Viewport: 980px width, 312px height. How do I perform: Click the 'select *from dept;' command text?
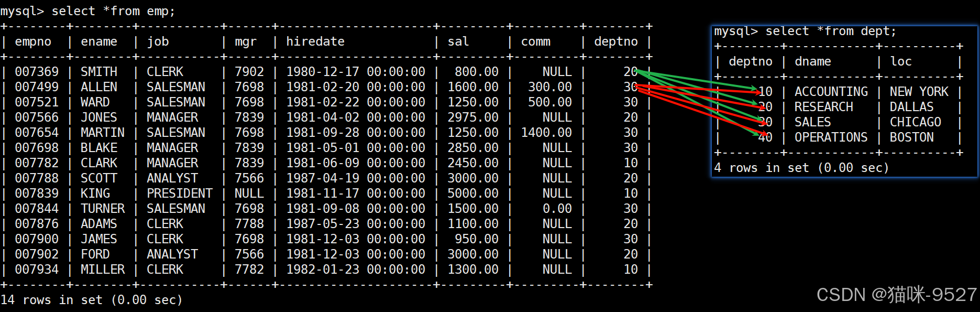pos(831,31)
